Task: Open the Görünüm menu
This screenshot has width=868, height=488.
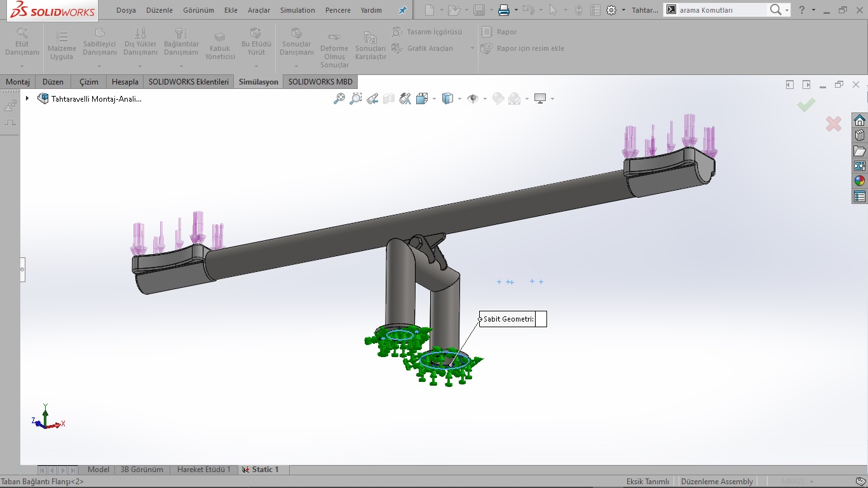Action: [x=198, y=10]
